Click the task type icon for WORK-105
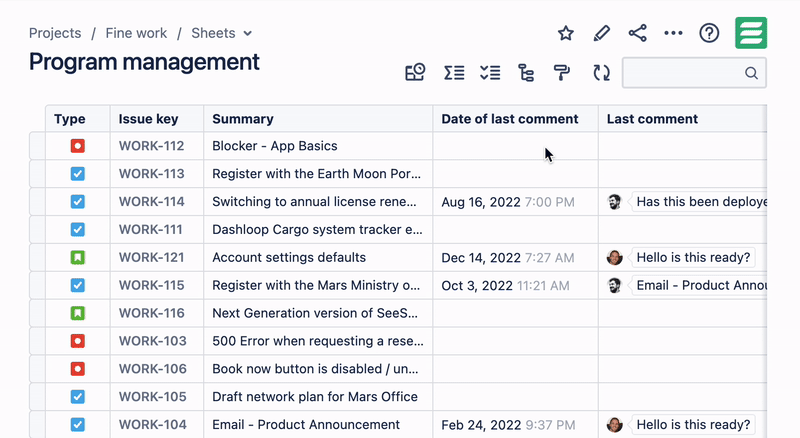800x438 pixels. 78,397
